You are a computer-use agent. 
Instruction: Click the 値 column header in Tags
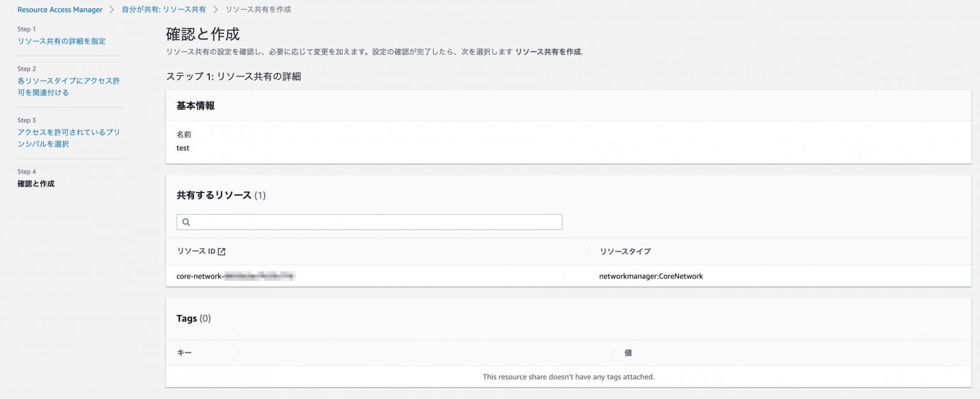pos(628,352)
